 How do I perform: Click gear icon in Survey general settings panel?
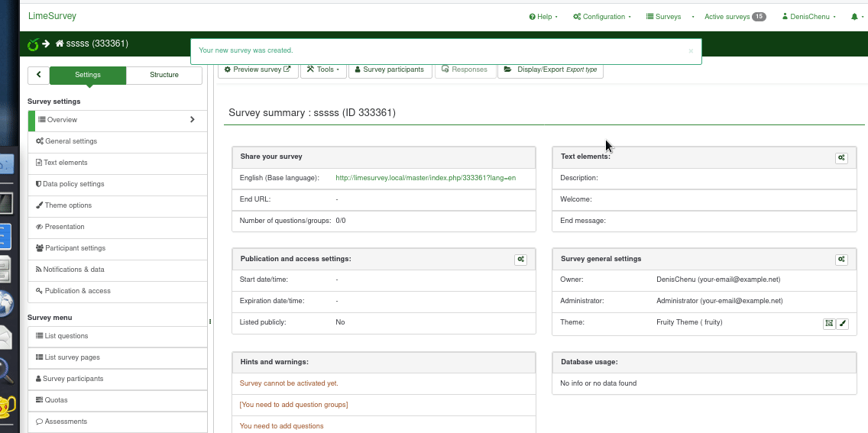click(x=841, y=260)
